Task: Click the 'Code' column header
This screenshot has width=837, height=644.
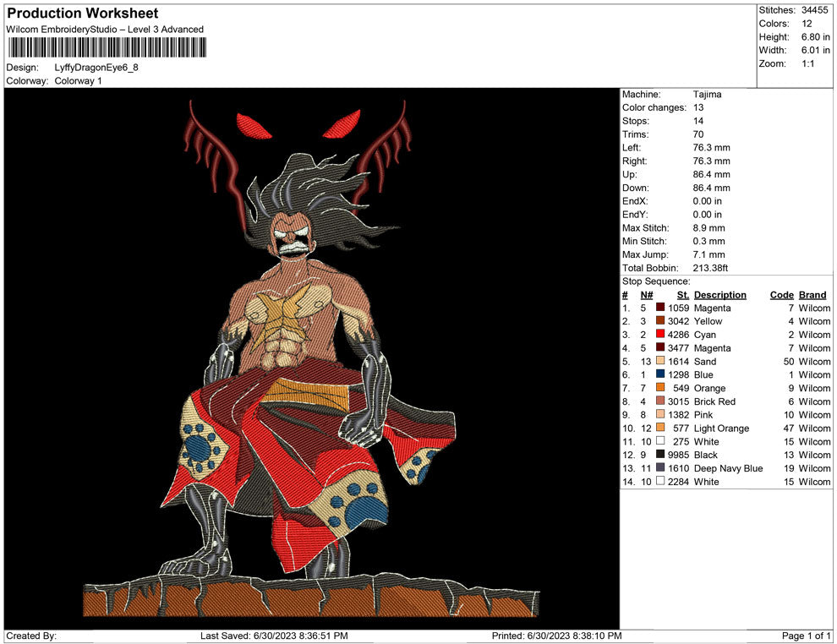Action: pyautogui.click(x=781, y=294)
